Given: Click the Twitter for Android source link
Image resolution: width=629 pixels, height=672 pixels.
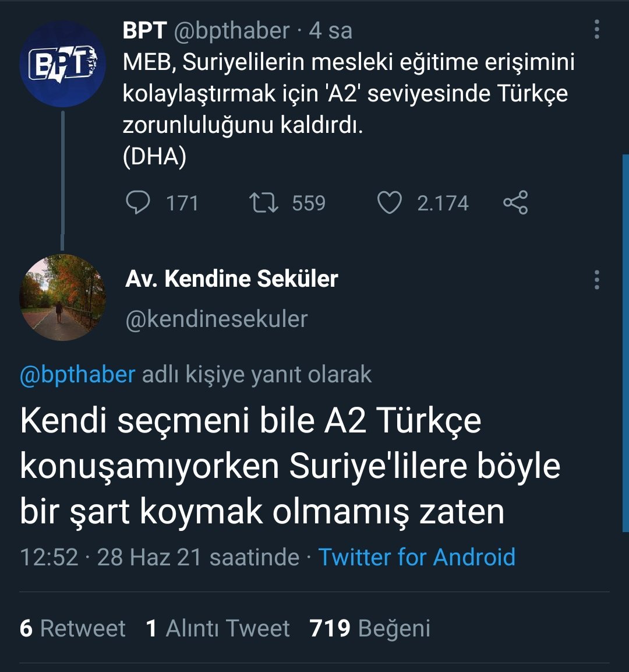Looking at the screenshot, I should click(416, 557).
